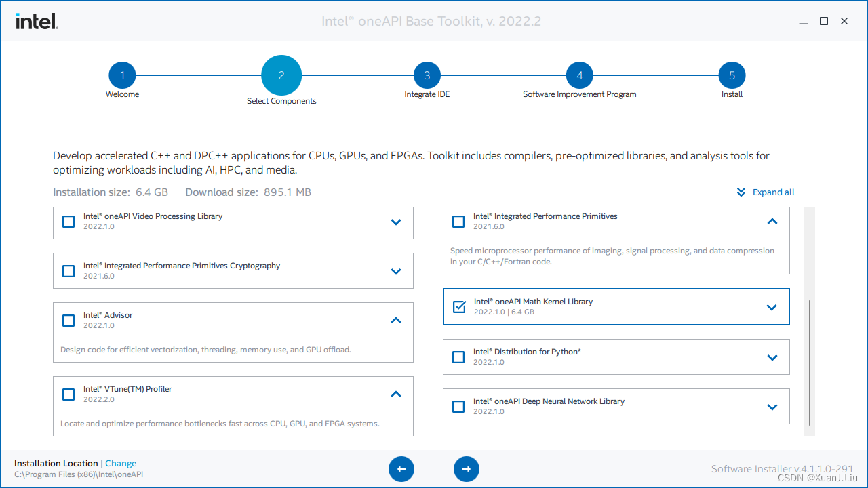Open the Change installation location link
This screenshot has height=488, width=868.
click(121, 463)
